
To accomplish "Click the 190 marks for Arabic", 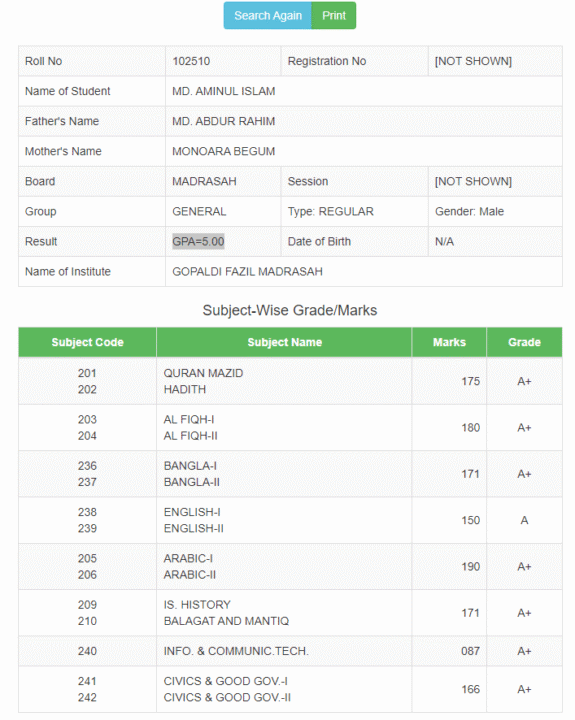I will (471, 567).
